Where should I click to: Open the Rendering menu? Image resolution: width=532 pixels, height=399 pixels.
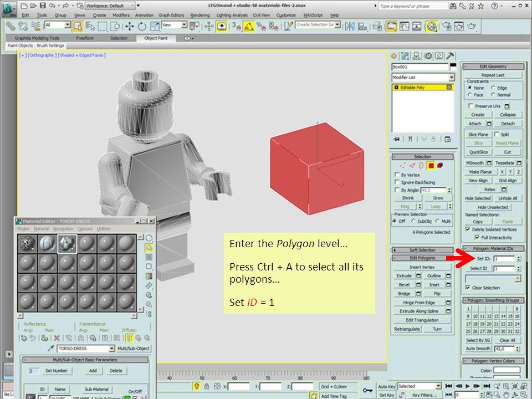pyautogui.click(x=200, y=16)
